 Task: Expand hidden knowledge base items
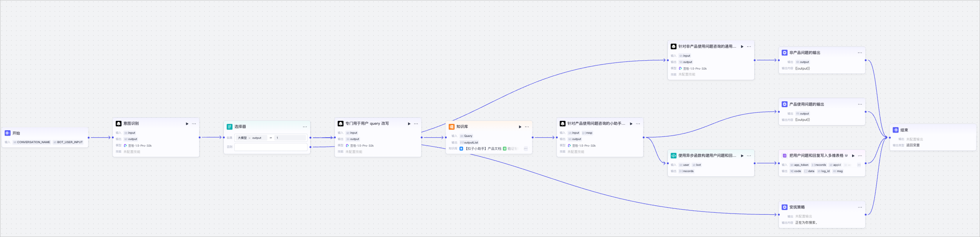click(526, 149)
